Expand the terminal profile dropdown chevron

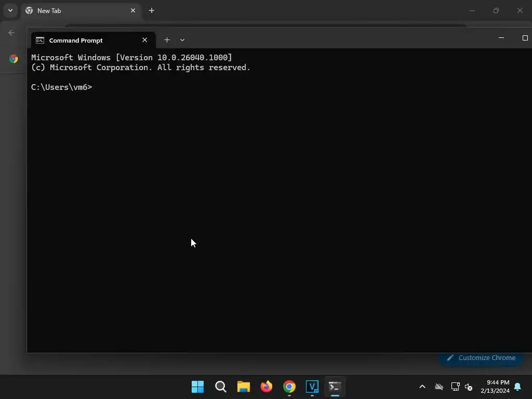coord(182,40)
